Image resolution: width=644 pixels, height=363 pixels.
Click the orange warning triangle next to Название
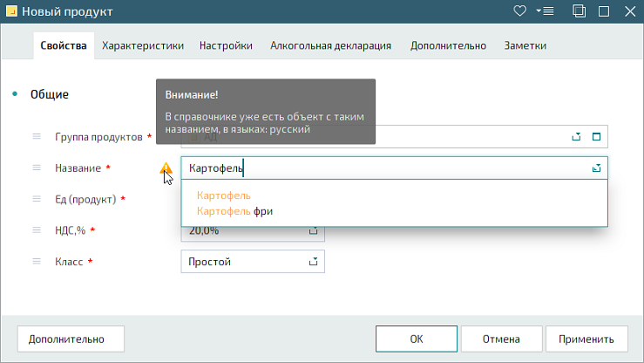(x=166, y=168)
